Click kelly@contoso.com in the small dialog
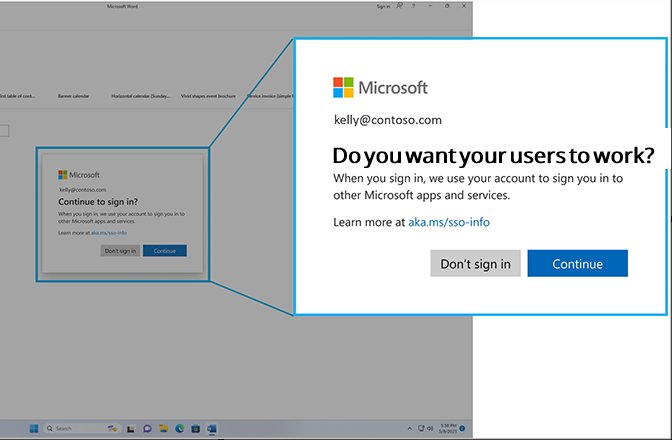The height and width of the screenshot is (440, 672). click(x=83, y=190)
